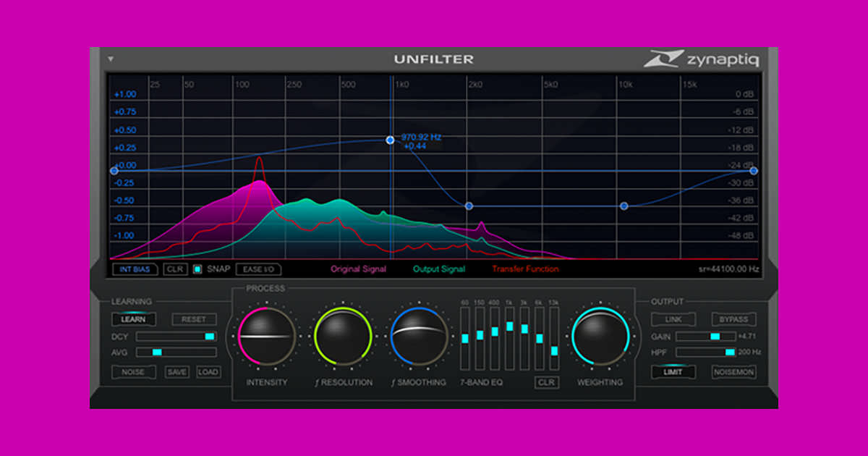The height and width of the screenshot is (456, 868).
Task: Toggle the EASE I/O button
Action: (258, 269)
